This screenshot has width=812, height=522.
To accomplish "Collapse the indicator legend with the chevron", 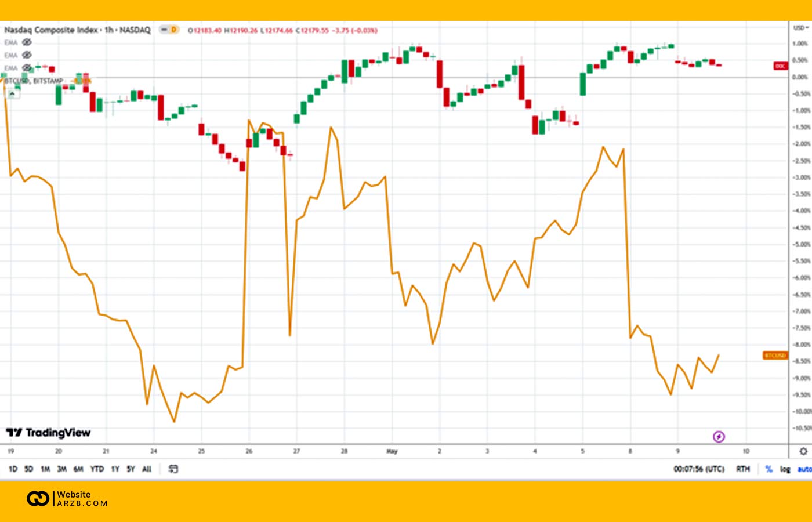I will coord(12,93).
